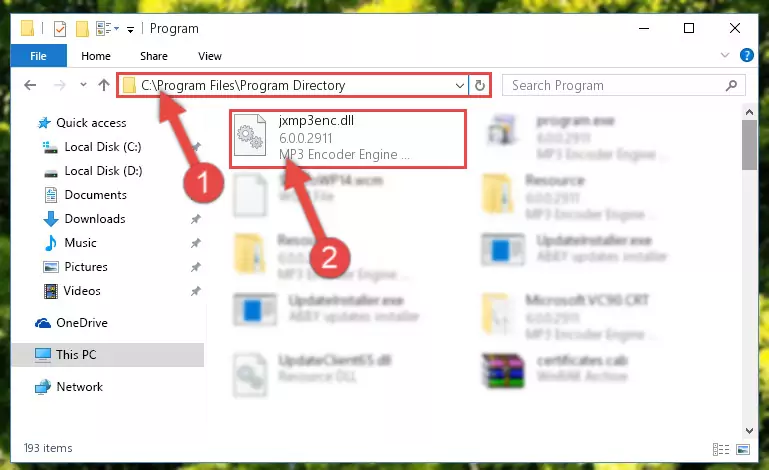Viewport: 769px width, 470px height.
Task: Click the Network icon in sidebar
Action: [43, 387]
